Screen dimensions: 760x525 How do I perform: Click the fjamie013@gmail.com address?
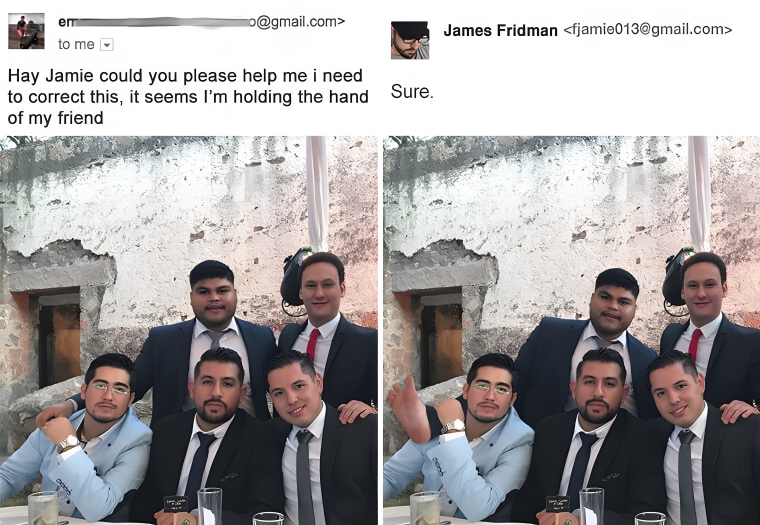pos(648,30)
